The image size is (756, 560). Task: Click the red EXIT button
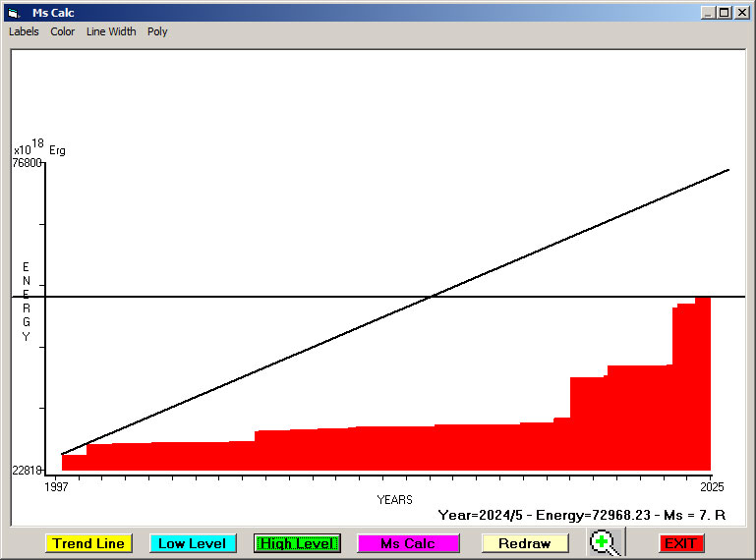680,543
